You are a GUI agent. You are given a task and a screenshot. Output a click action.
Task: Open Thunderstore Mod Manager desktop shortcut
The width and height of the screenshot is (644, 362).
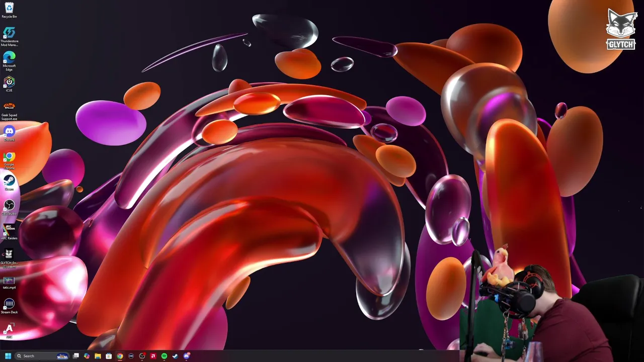(x=9, y=36)
